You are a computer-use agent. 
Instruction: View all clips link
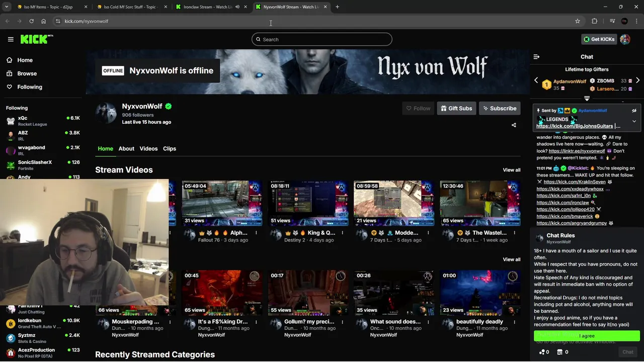511,259
